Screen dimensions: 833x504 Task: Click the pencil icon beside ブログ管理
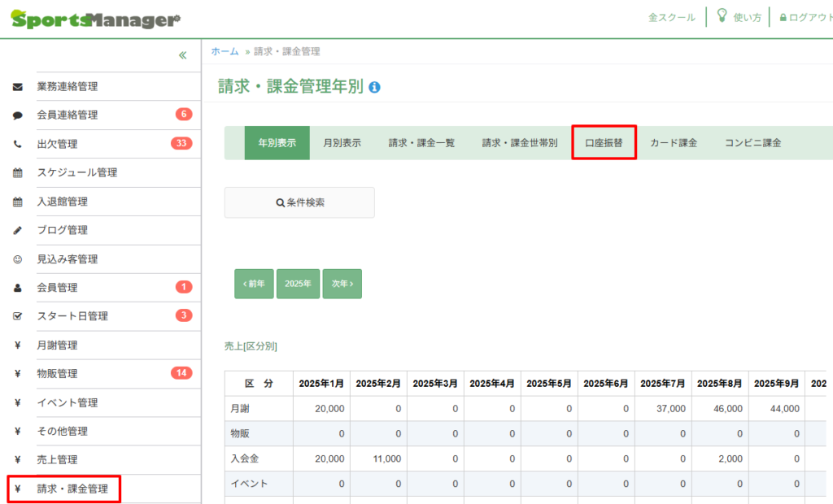click(x=18, y=231)
